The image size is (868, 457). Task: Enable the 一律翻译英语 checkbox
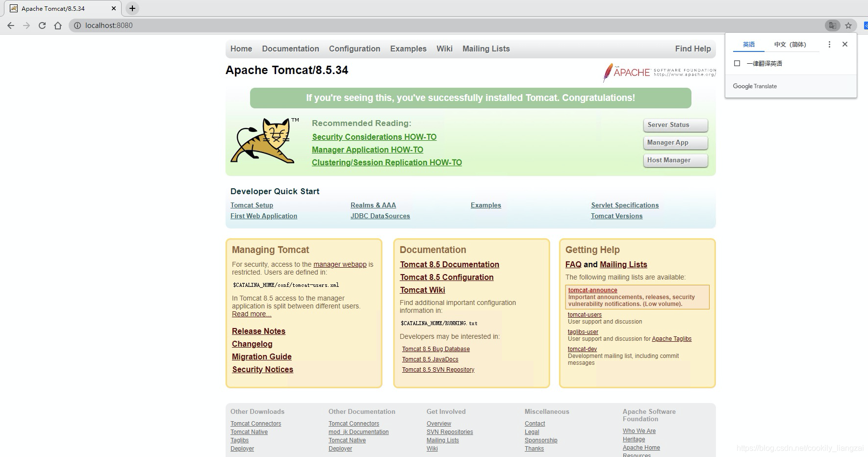coord(737,63)
